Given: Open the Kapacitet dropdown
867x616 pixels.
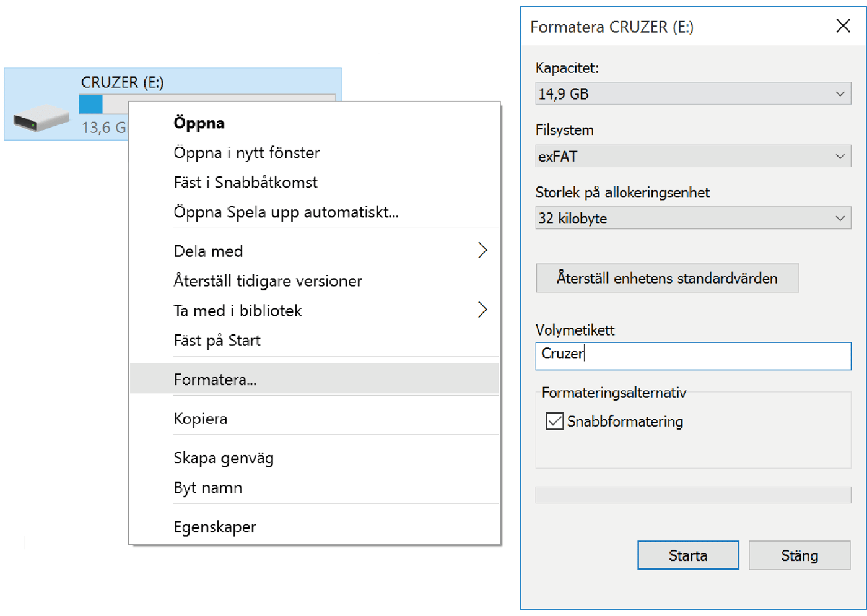Looking at the screenshot, I should coord(692,94).
